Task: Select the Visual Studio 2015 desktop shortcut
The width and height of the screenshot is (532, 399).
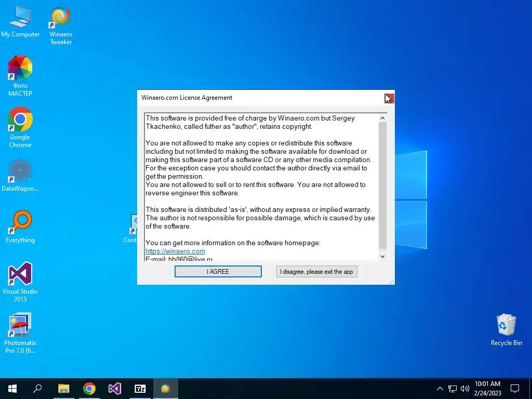Action: click(20, 282)
